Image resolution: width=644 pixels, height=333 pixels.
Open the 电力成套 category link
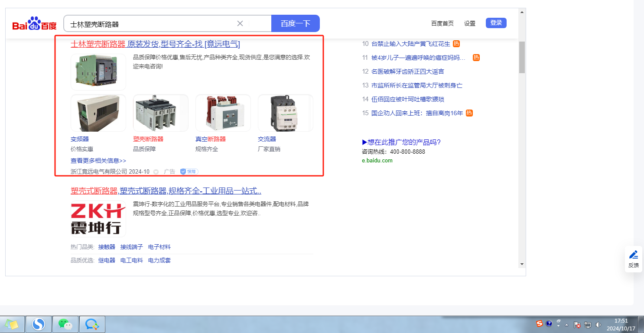pyautogui.click(x=159, y=261)
